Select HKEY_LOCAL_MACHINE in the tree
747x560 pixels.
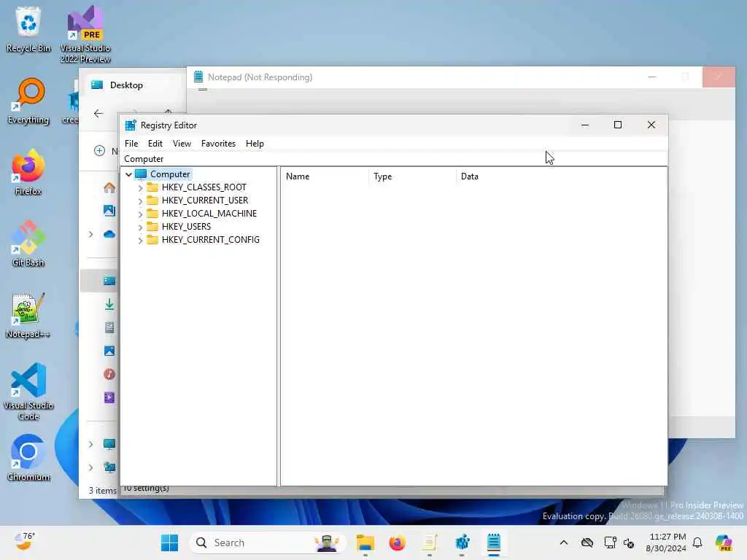coord(209,214)
